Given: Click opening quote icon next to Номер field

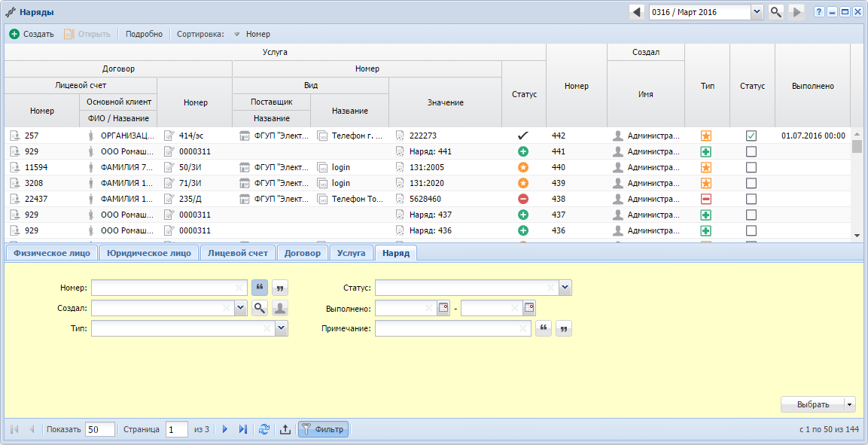Looking at the screenshot, I should tap(260, 288).
